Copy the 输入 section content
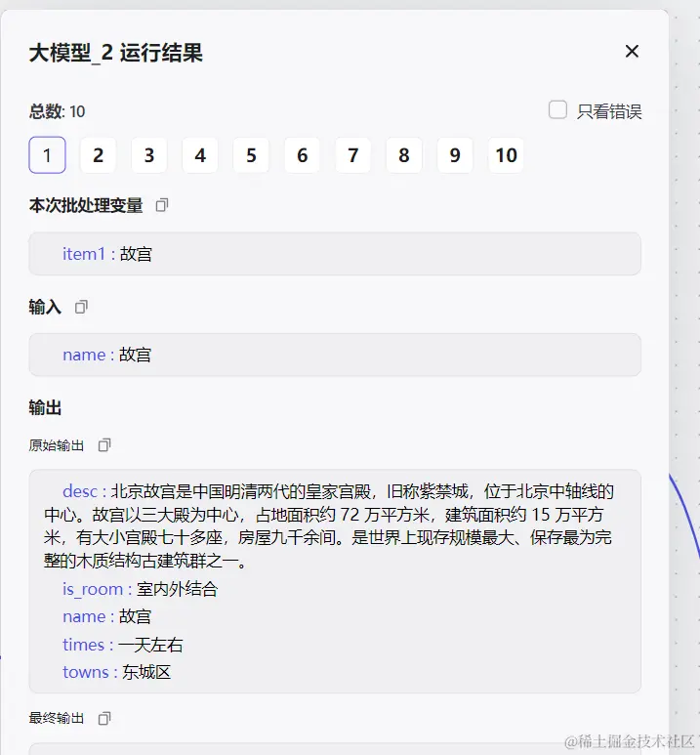Screen dimensions: 700x755 [x=81, y=307]
